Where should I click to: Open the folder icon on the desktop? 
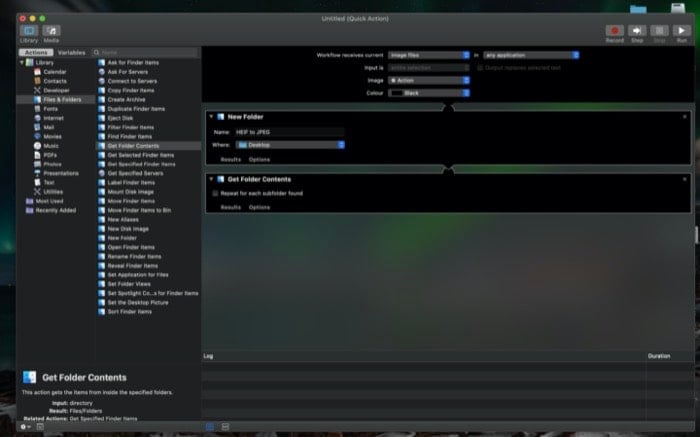click(x=638, y=8)
